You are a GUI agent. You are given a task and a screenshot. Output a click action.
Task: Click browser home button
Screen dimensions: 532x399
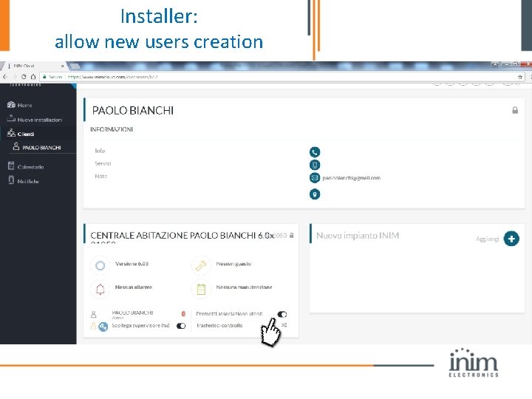pyautogui.click(x=33, y=77)
